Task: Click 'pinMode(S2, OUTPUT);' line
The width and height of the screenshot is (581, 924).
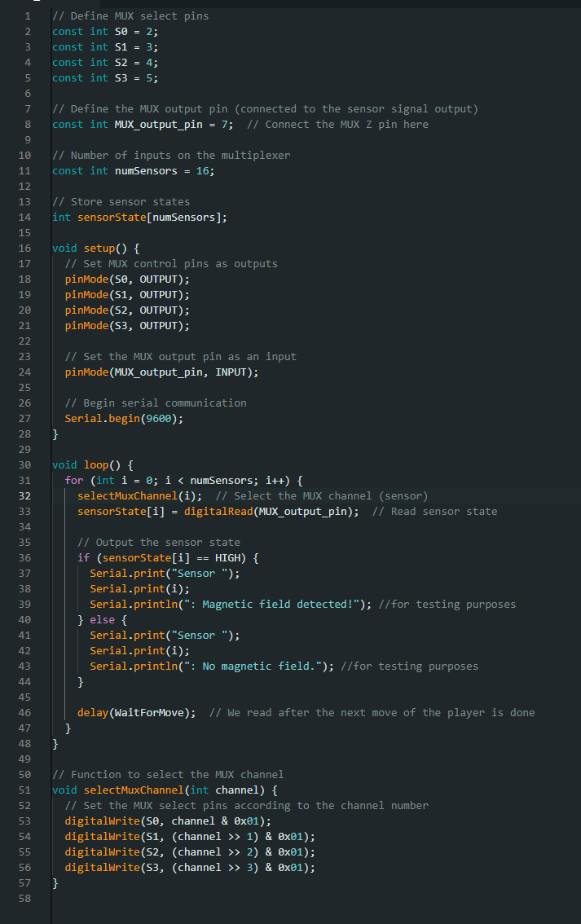Action: click(x=127, y=310)
